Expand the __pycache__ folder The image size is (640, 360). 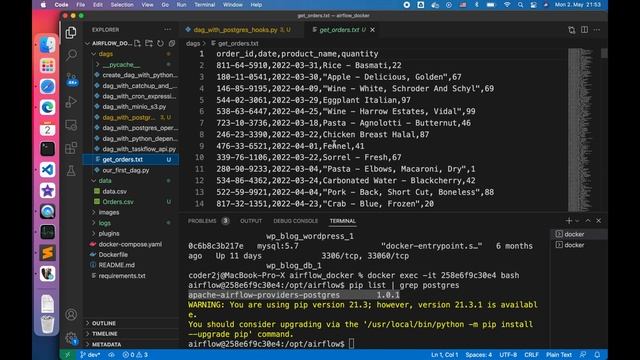pyautogui.click(x=98, y=64)
